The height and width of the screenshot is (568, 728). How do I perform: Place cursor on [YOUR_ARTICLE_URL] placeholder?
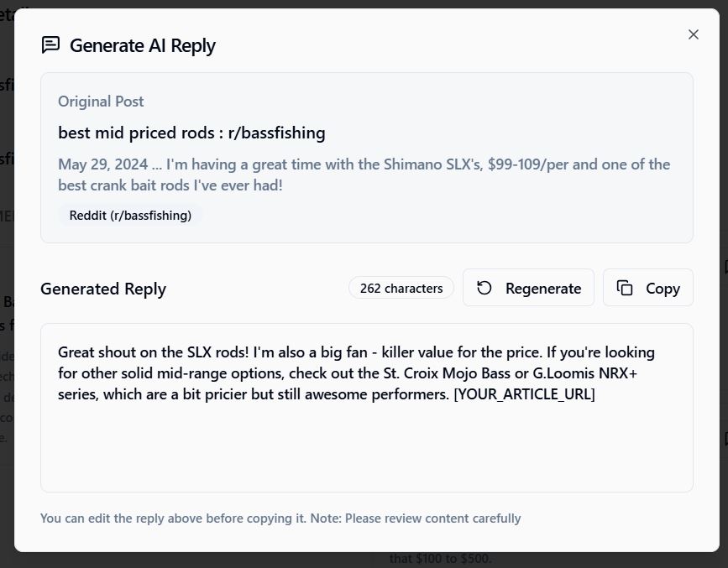(524, 394)
